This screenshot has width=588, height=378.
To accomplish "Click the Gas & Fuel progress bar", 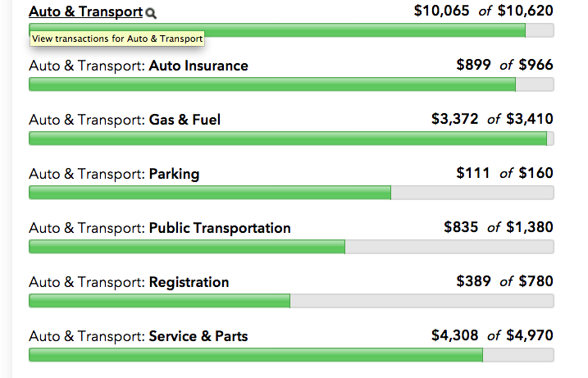I will pyautogui.click(x=291, y=138).
